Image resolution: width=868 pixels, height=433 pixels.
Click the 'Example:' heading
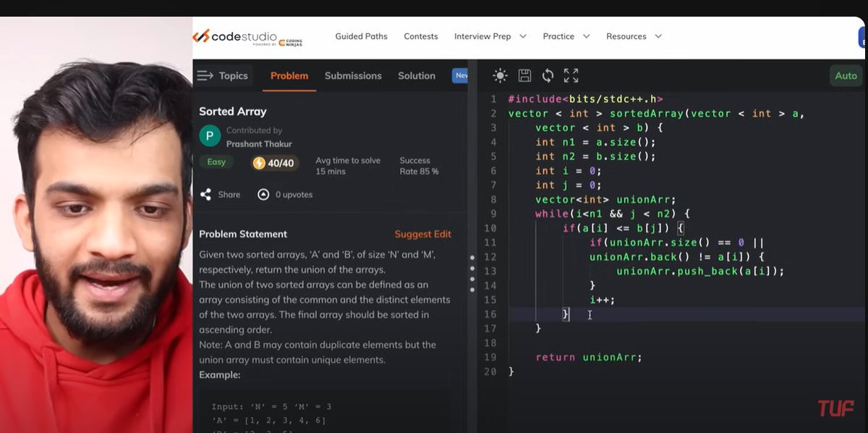pos(220,375)
